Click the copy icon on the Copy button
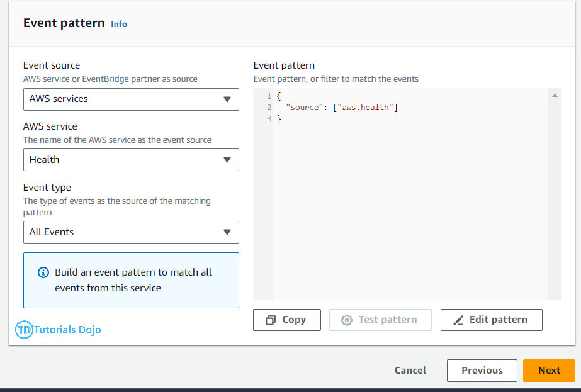 tap(271, 320)
